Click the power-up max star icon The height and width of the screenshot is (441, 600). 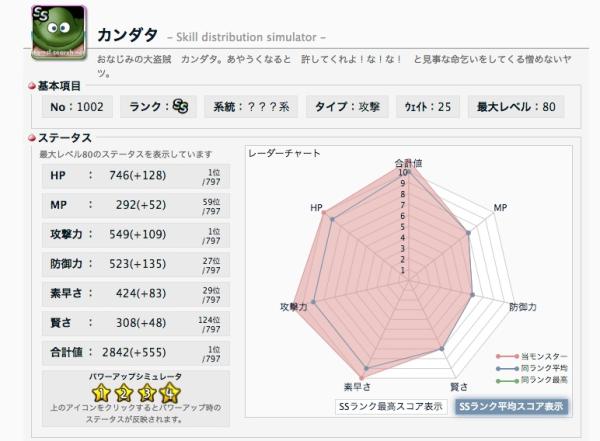pos(171,392)
